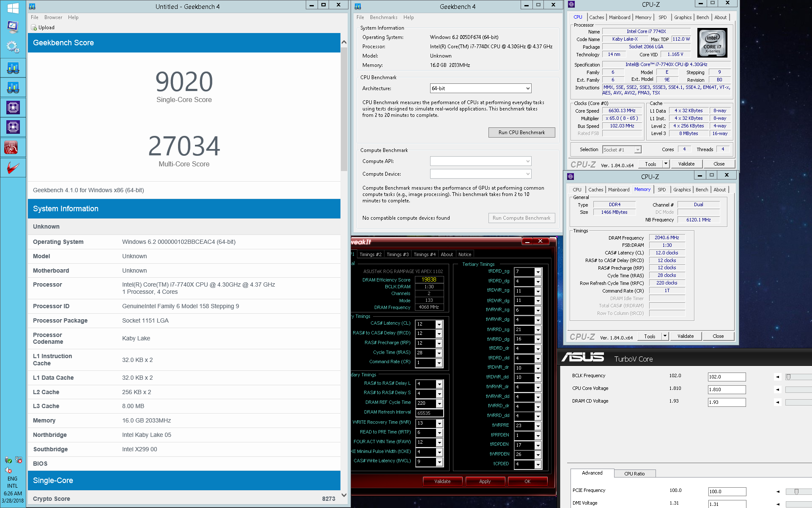
Task: Open the FOUR ACT WIN Time (tFAW) dropdown
Action: pos(439,442)
